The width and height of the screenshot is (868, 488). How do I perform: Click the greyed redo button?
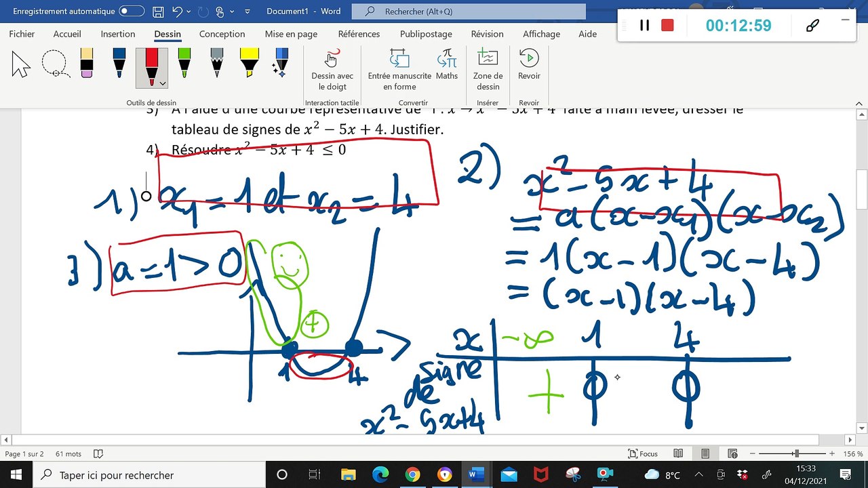click(203, 12)
